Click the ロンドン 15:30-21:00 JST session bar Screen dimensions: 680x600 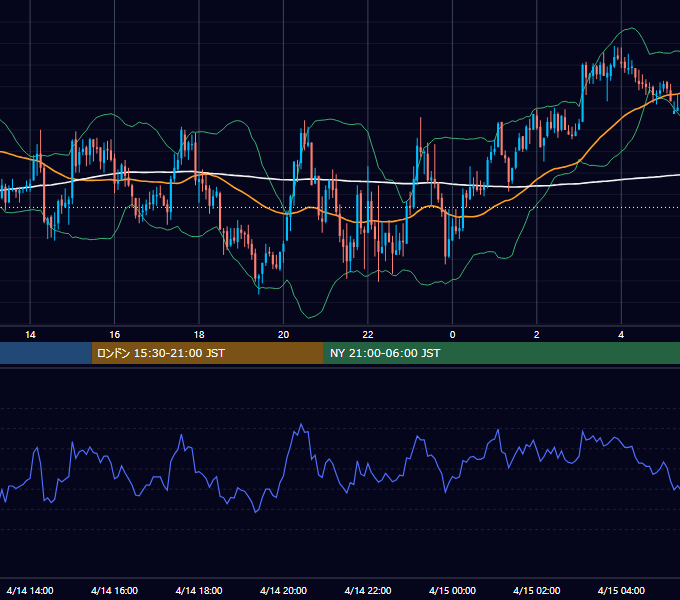[207, 353]
